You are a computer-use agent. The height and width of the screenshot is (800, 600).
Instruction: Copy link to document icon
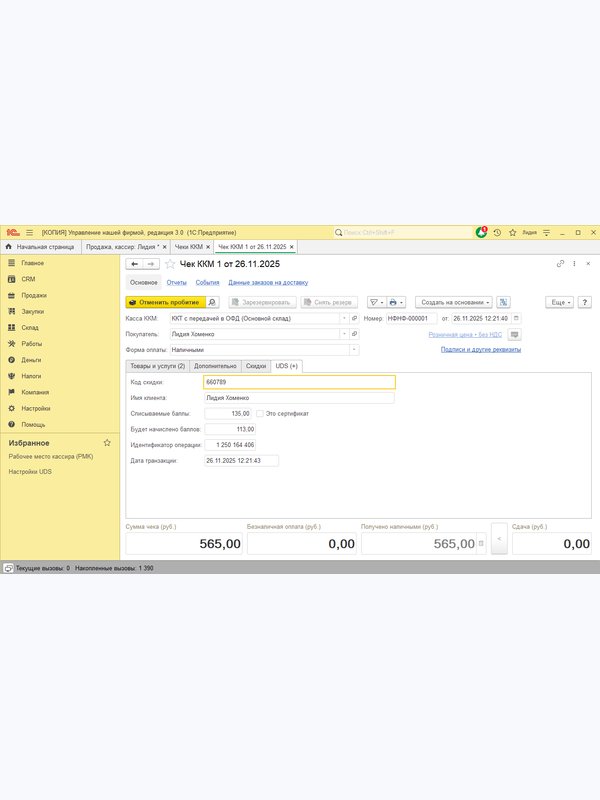(x=560, y=264)
